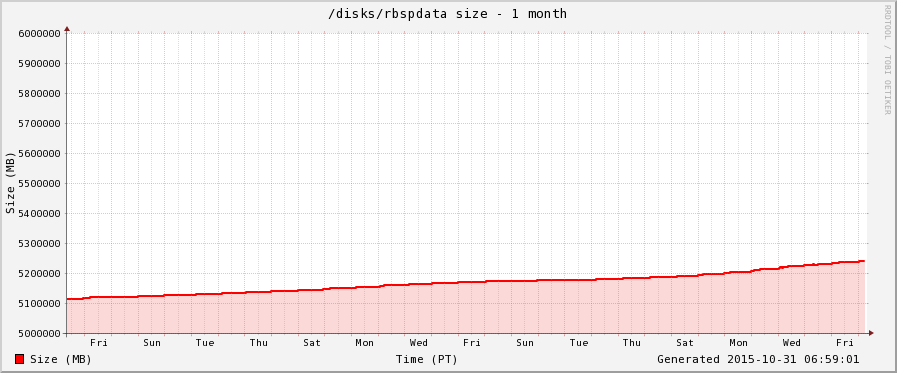The height and width of the screenshot is (373, 897).
Task: Click the second 'Sat' x-axis label
Action: pyautogui.click(x=685, y=343)
